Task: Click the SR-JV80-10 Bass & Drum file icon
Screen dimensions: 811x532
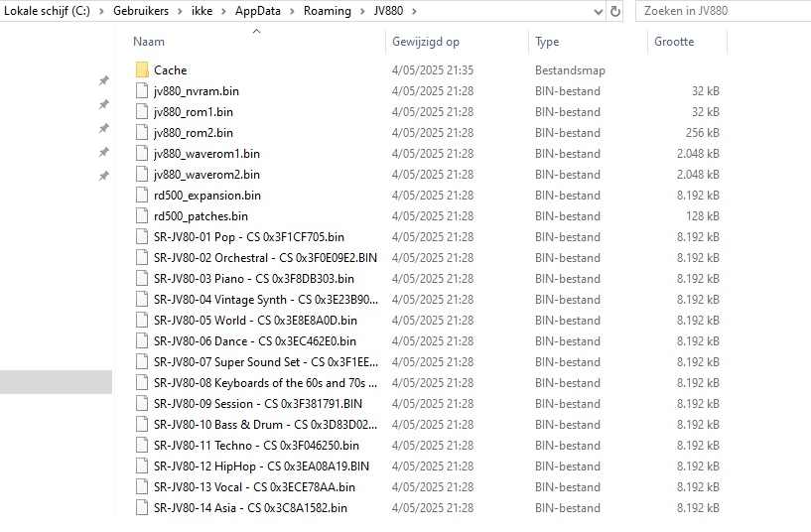Action: [142, 425]
